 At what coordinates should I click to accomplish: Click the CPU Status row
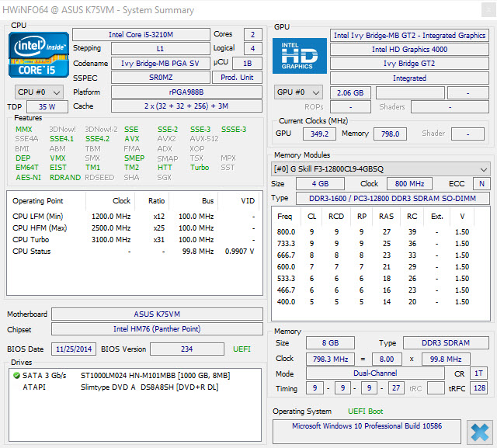point(134,252)
